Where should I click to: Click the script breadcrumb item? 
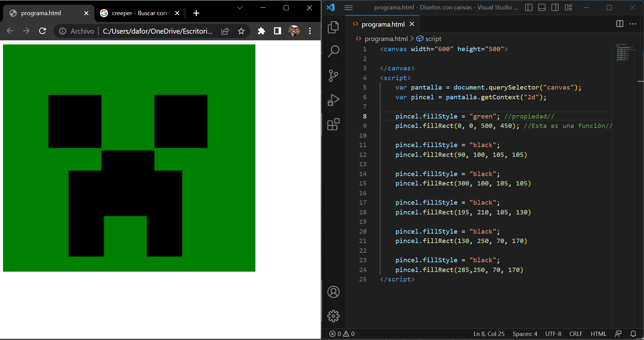[433, 39]
